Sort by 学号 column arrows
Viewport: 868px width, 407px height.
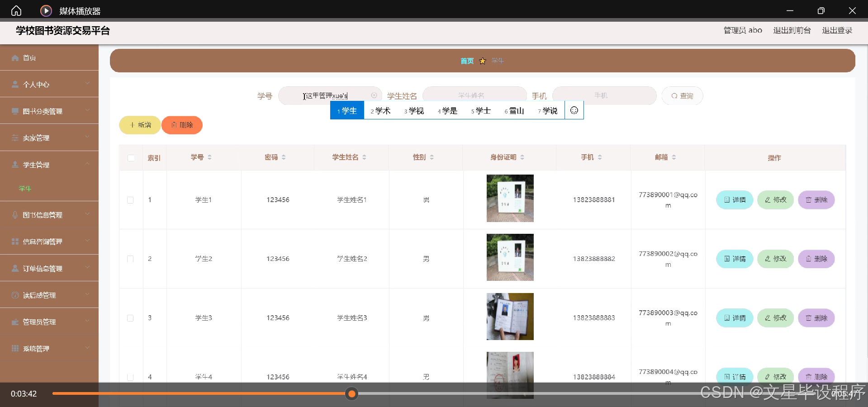(209, 157)
